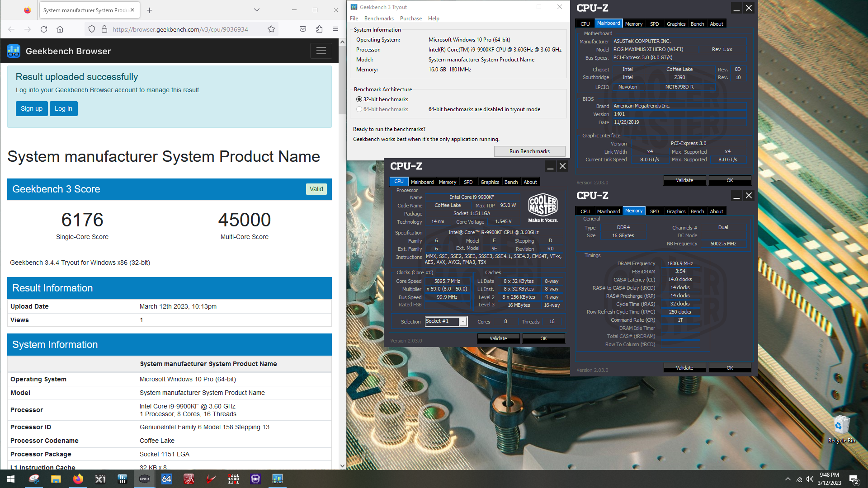Click the Cooler Master logo in CPU-Z

(543, 208)
